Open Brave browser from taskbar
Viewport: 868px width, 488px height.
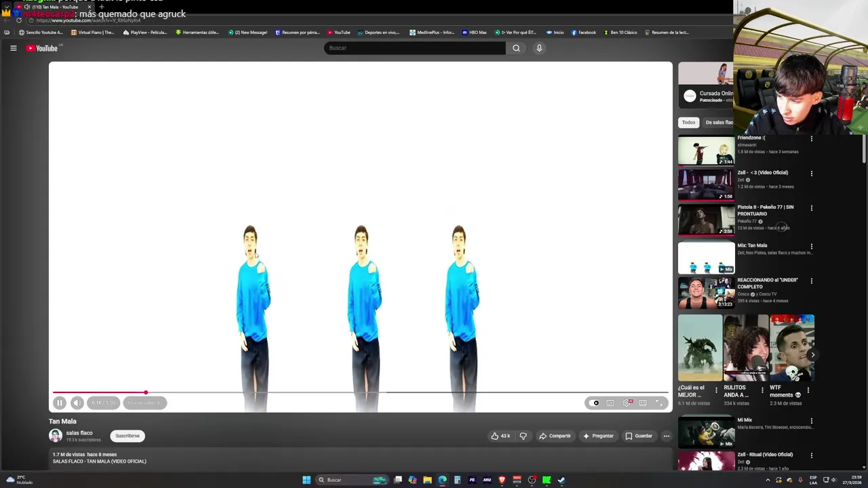click(502, 480)
